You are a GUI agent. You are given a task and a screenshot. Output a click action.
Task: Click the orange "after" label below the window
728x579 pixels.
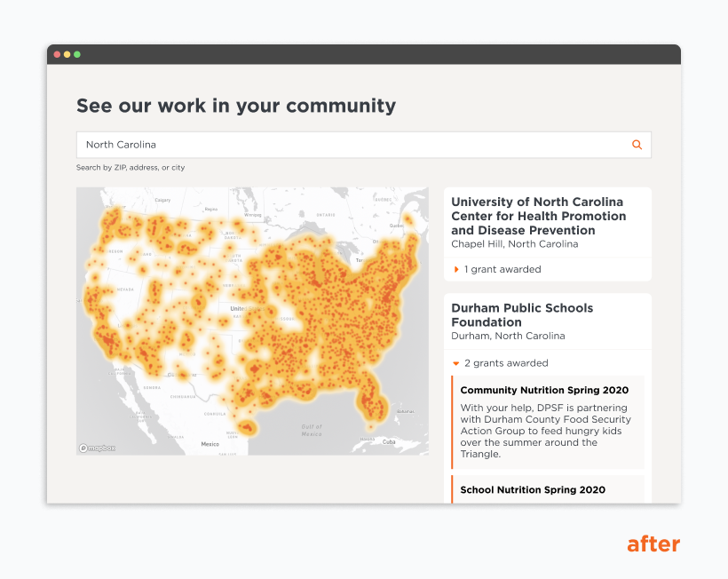653,543
